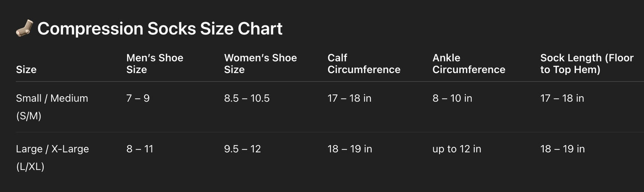Click the Size column header
This screenshot has width=644, height=192.
click(26, 69)
